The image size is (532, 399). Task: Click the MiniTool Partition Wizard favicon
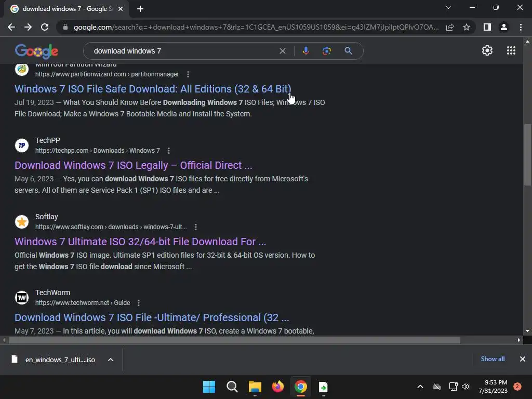point(22,69)
